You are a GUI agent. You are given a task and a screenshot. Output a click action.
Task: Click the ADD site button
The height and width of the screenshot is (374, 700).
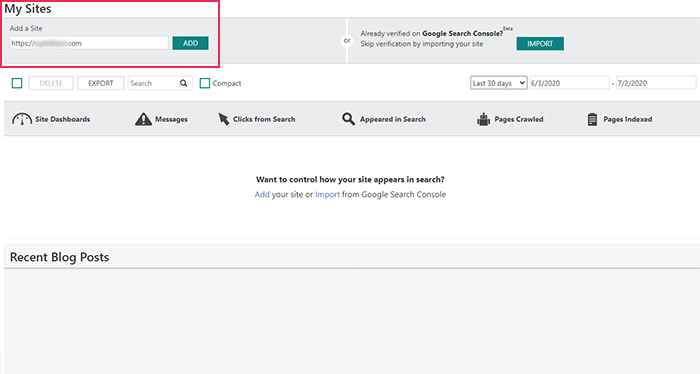pos(190,43)
